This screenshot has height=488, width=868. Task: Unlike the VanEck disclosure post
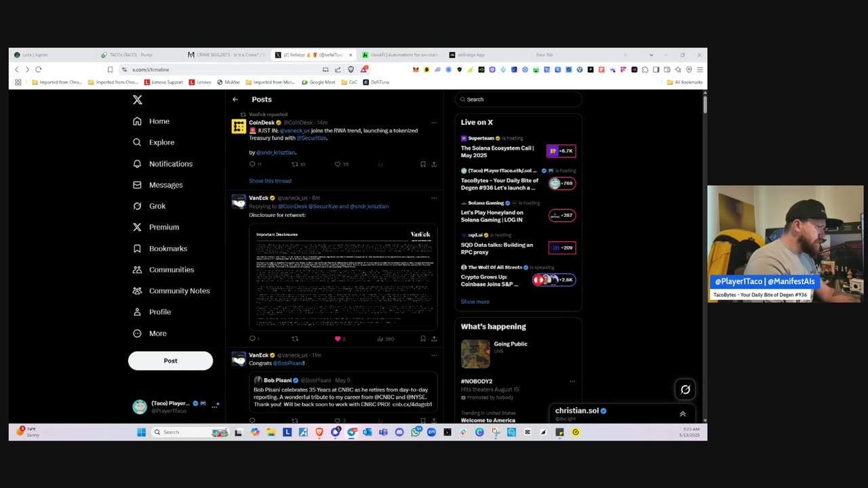(338, 339)
